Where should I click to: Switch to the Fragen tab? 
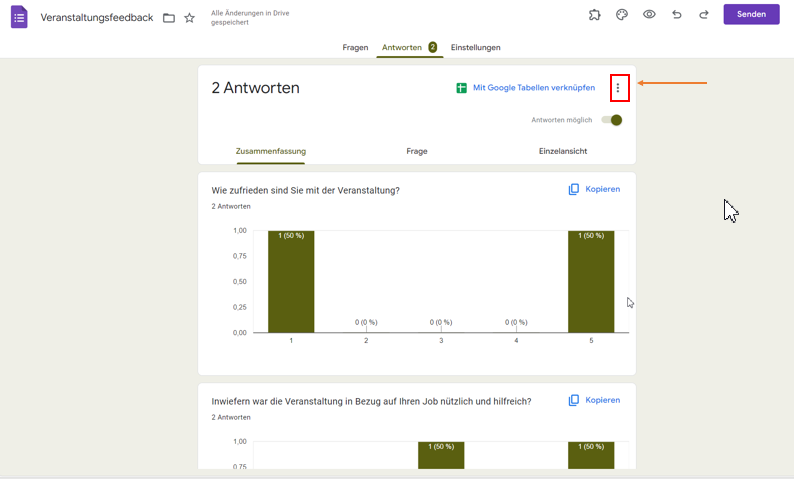[355, 47]
